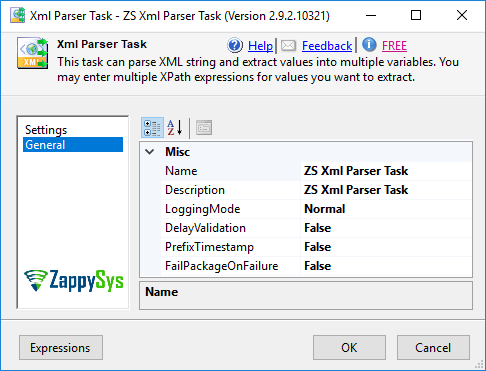
Task: Confirm with the OK button
Action: pyautogui.click(x=349, y=348)
